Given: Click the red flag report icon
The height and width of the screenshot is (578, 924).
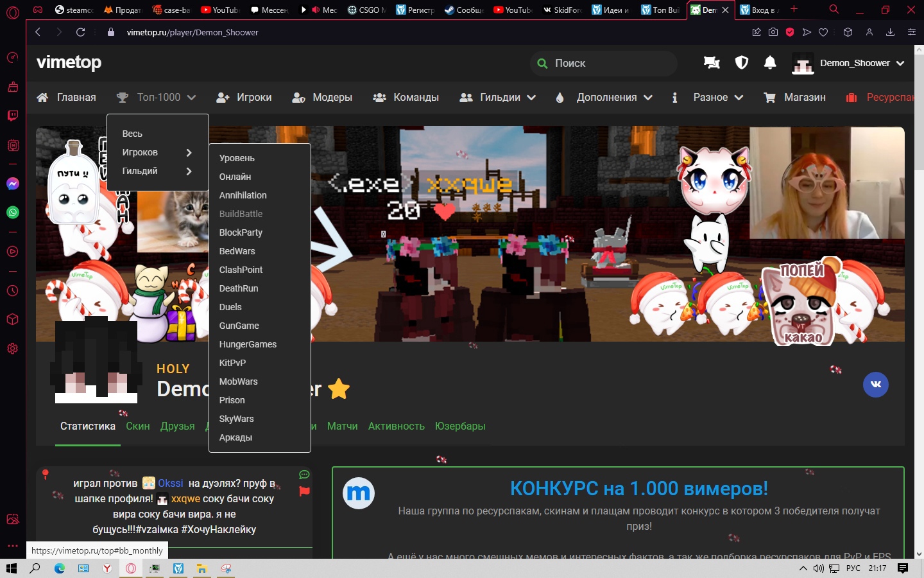Looking at the screenshot, I should pos(304,491).
